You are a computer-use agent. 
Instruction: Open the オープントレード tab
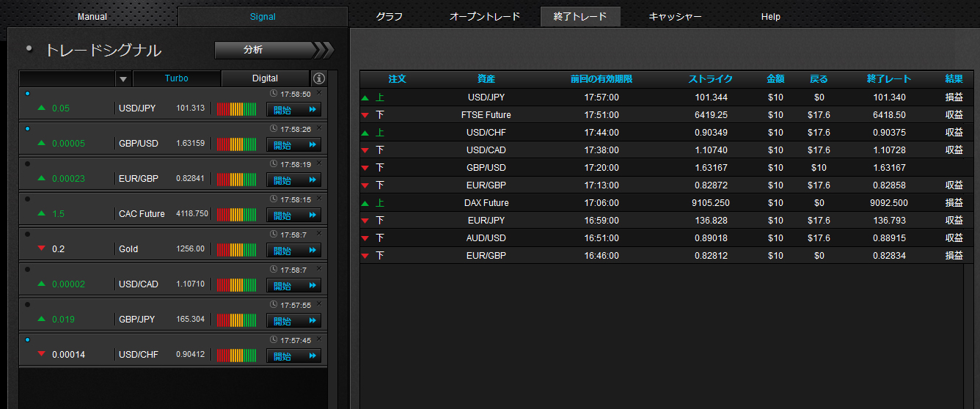click(x=485, y=16)
